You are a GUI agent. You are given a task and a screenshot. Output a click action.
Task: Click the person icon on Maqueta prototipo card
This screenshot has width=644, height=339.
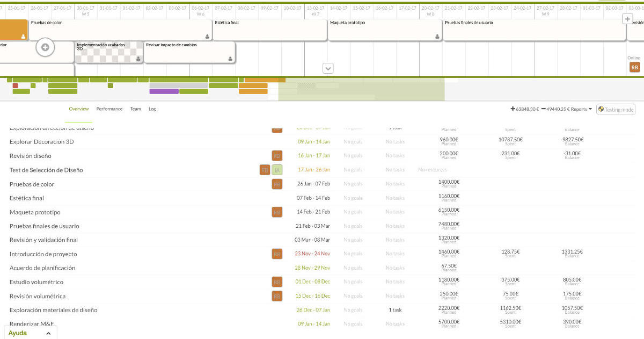tap(437, 37)
